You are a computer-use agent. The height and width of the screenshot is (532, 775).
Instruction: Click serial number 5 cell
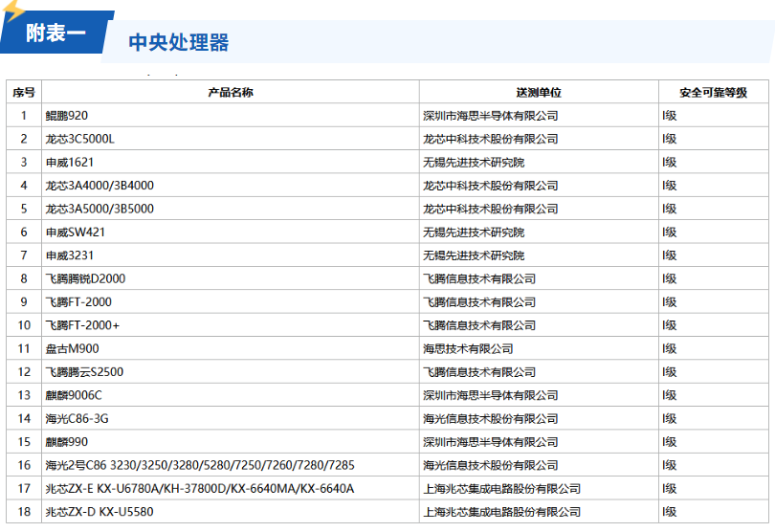pyautogui.click(x=24, y=209)
